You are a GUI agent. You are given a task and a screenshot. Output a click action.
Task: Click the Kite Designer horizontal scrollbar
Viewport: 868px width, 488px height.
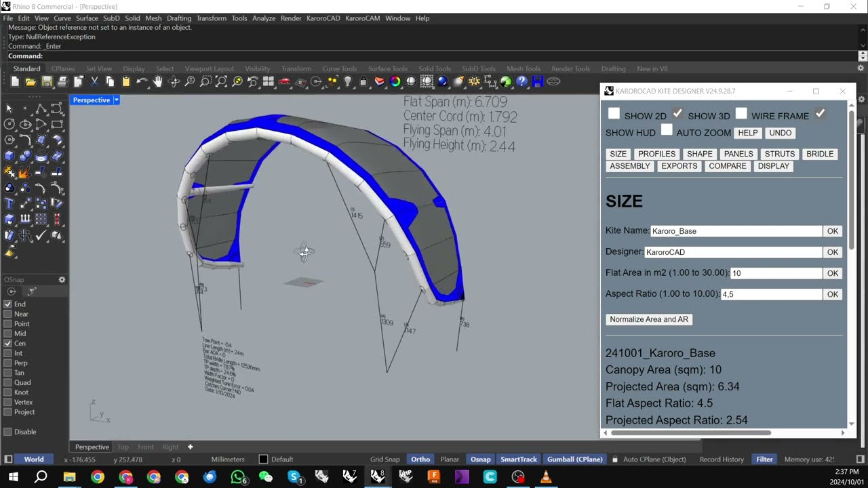(690, 432)
